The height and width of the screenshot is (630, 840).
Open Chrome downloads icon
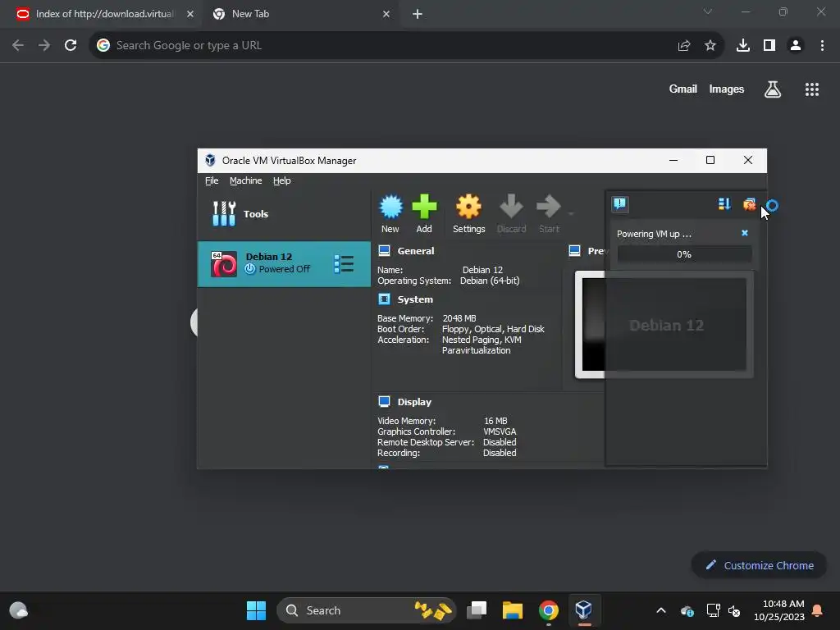[743, 46]
